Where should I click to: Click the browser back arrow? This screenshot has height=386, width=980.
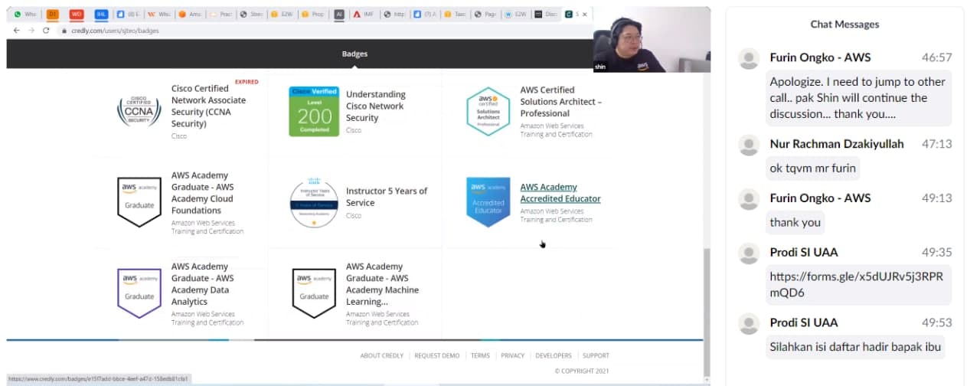[x=17, y=30]
